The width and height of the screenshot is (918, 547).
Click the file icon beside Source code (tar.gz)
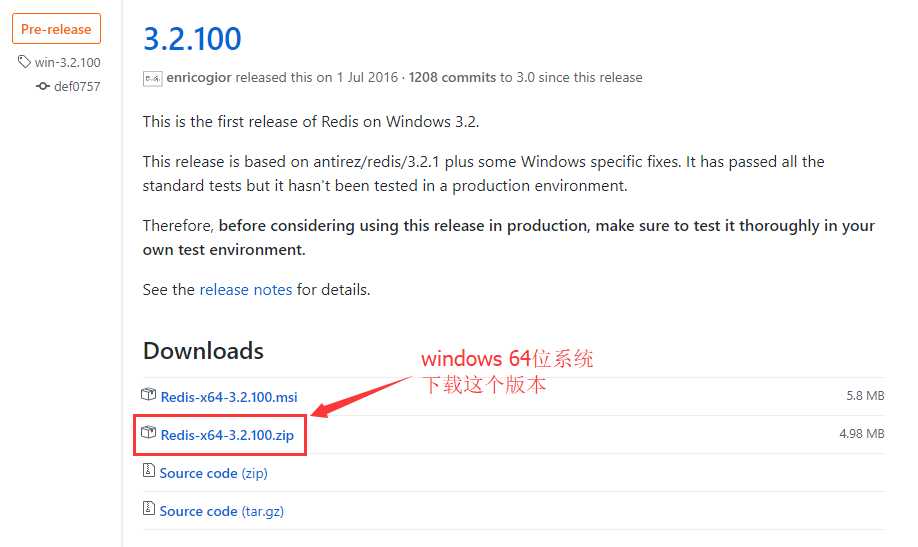(x=149, y=510)
